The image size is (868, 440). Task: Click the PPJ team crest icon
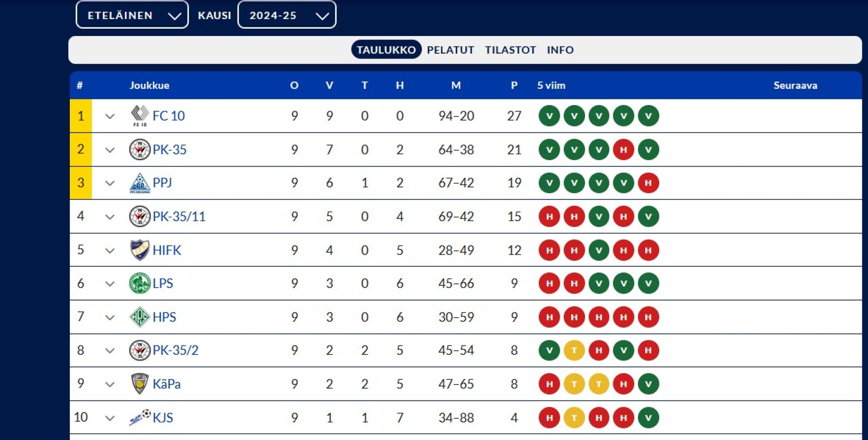point(140,183)
